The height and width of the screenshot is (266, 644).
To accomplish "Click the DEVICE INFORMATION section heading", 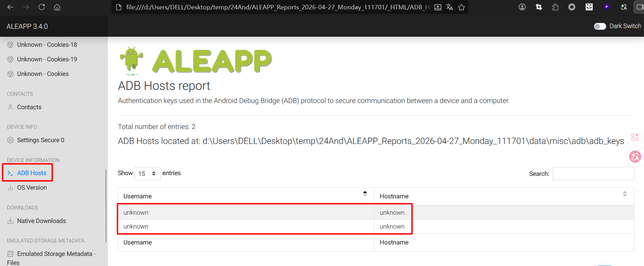I will pyautogui.click(x=33, y=160).
